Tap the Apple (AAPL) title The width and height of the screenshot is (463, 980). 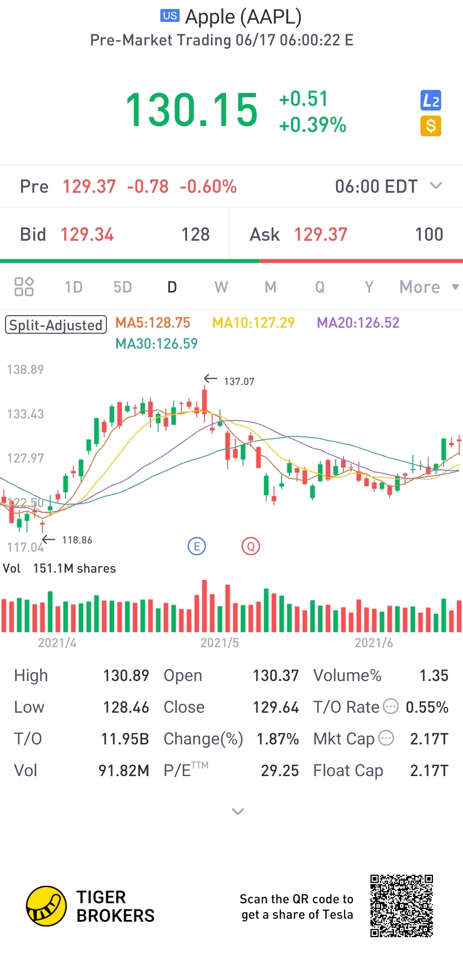tap(244, 17)
